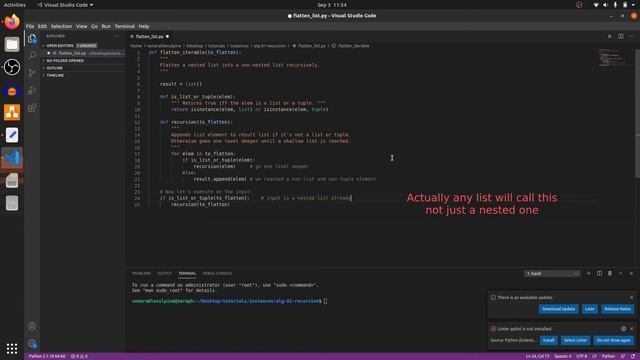This screenshot has width=640, height=360.
Task: Open the Source Control view
Action: [x=32, y=73]
